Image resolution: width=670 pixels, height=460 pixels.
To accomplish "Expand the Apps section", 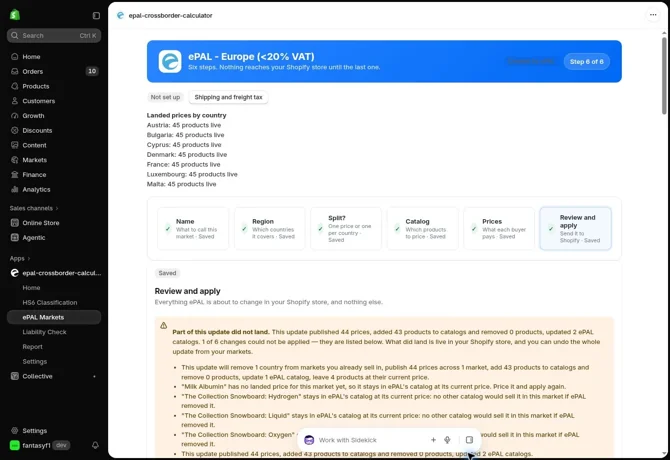I will (x=20, y=258).
